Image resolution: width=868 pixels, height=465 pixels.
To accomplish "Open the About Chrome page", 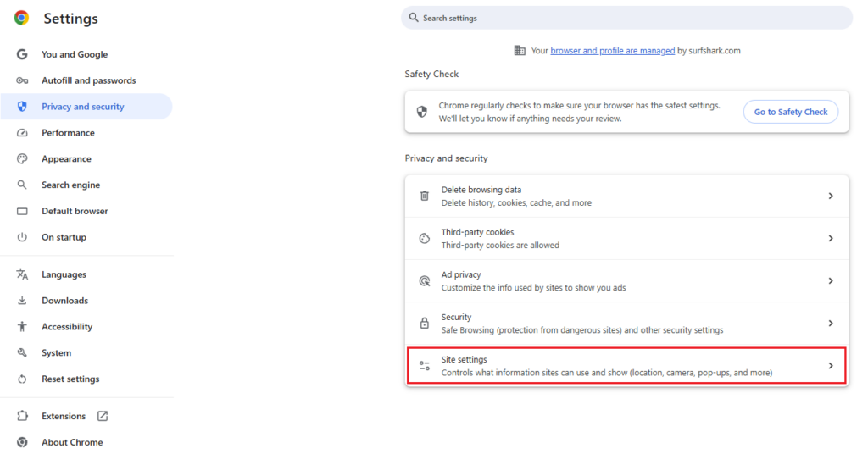I will (x=86, y=442).
